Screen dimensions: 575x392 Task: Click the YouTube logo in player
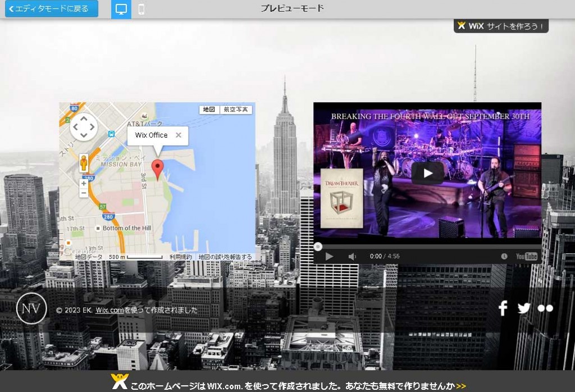tap(527, 257)
